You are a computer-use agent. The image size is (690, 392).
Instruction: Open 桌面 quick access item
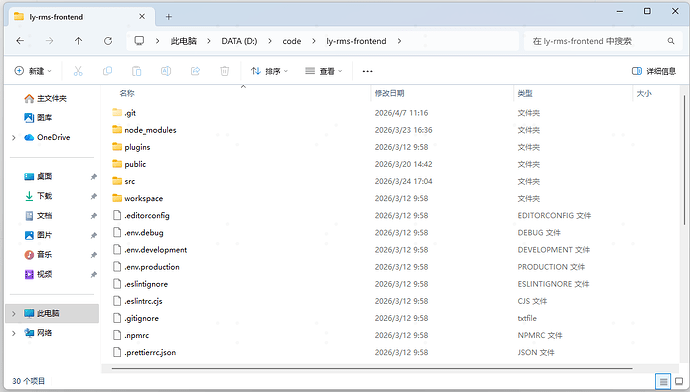point(38,176)
